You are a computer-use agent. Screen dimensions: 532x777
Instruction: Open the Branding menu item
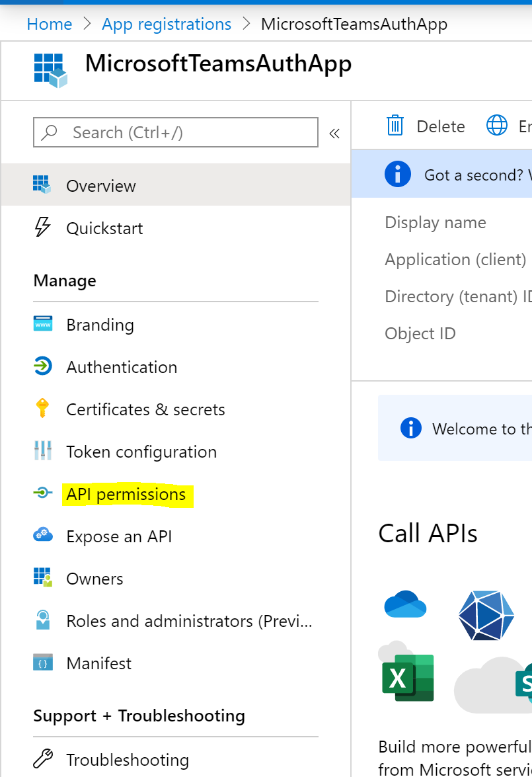click(100, 325)
